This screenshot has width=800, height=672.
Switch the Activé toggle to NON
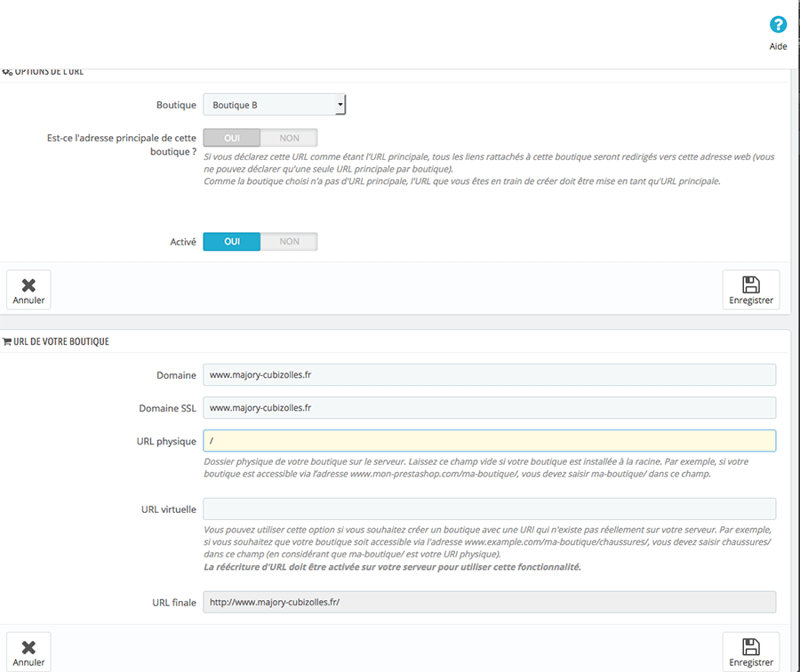point(289,242)
